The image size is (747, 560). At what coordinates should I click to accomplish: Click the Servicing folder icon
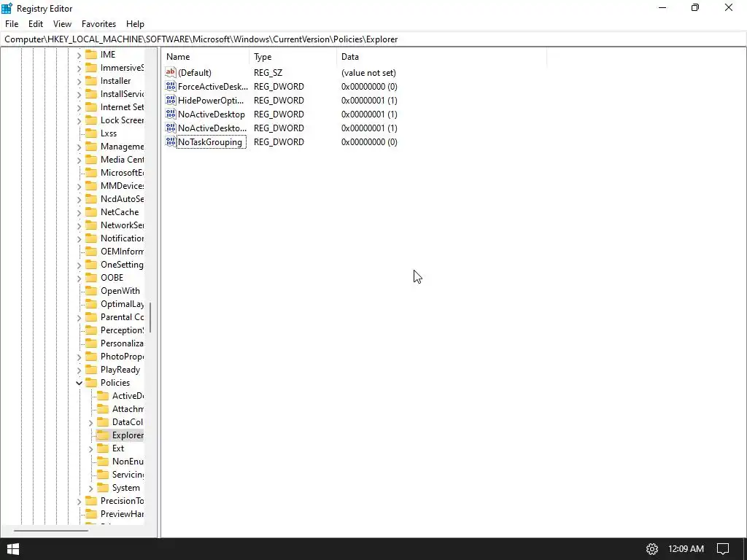[x=103, y=474]
